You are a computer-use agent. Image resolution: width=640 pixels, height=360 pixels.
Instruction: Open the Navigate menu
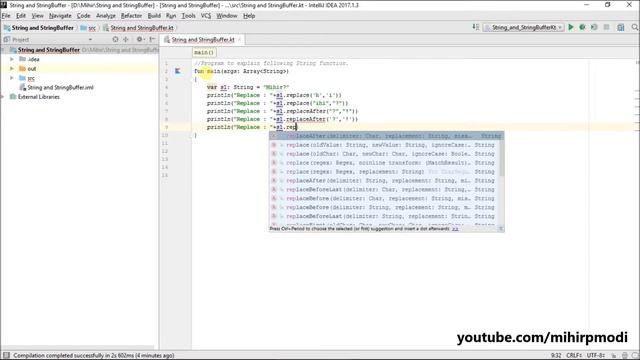pyautogui.click(x=60, y=16)
